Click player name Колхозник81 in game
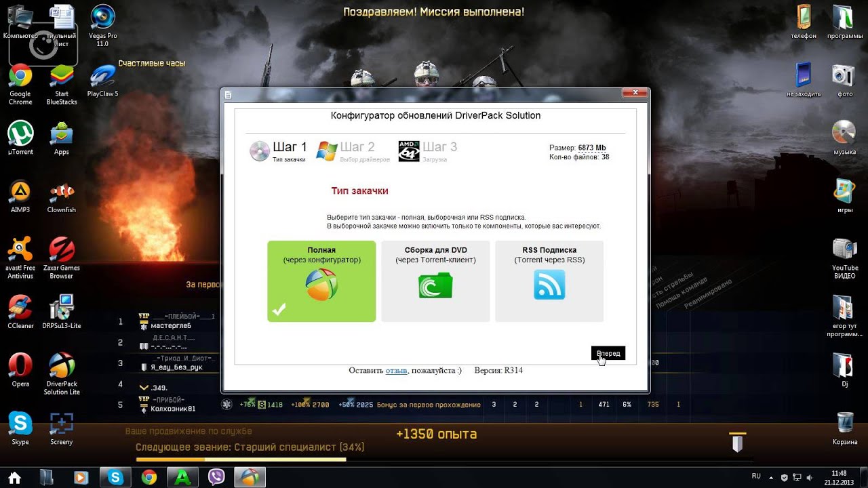This screenshot has height=488, width=868. pos(173,409)
